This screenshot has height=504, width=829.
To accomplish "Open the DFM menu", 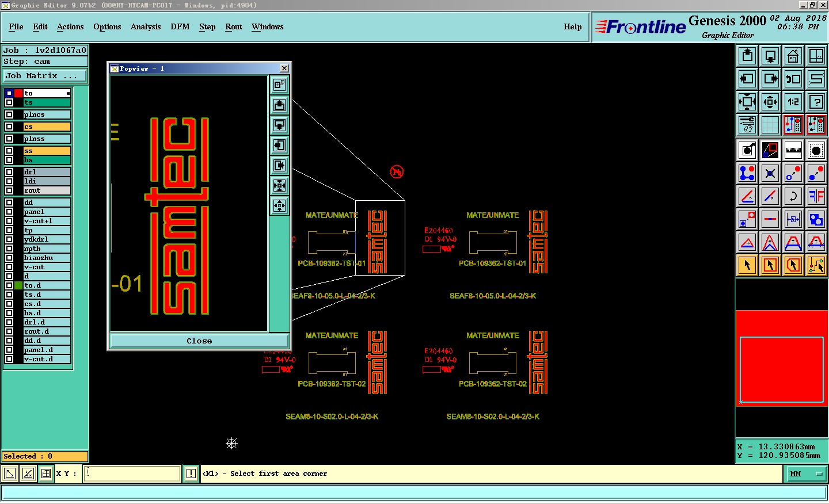I will pos(180,26).
